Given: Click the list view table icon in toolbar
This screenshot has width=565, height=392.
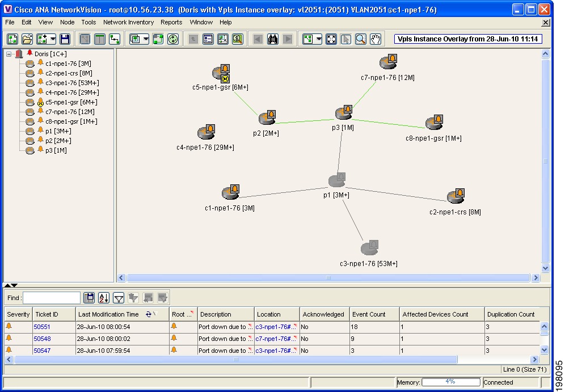Looking at the screenshot, I should tap(100, 39).
